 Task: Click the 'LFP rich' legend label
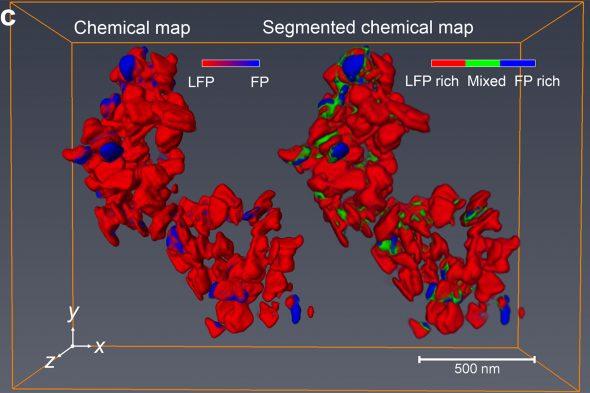pos(432,81)
